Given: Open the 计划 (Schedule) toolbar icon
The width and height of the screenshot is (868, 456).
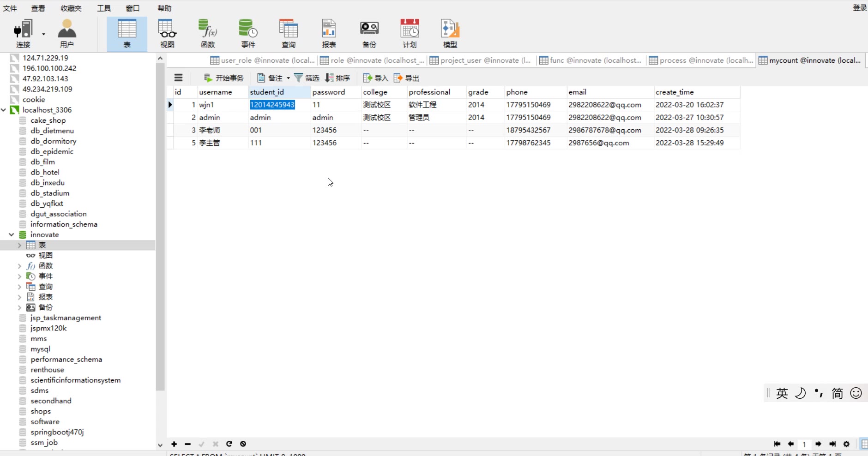Looking at the screenshot, I should point(410,34).
